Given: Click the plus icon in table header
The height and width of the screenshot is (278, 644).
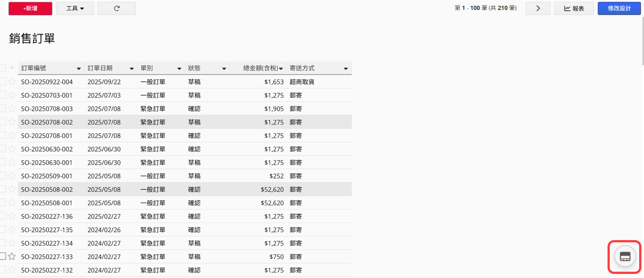Looking at the screenshot, I should pos(12,68).
